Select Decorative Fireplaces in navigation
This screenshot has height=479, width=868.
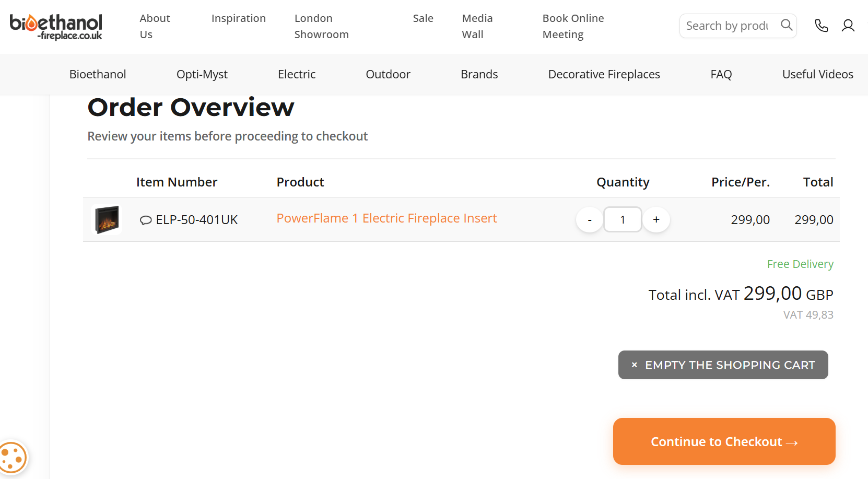604,74
